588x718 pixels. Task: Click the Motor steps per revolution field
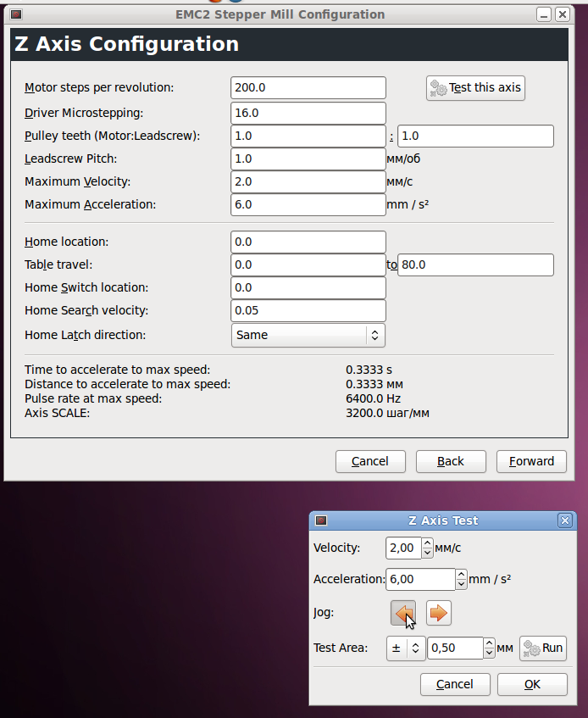click(x=308, y=88)
